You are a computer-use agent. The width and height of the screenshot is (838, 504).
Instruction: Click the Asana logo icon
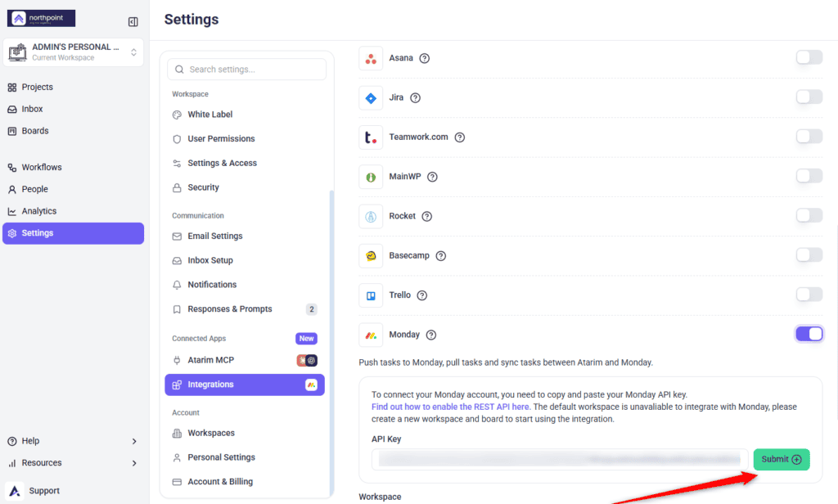371,59
